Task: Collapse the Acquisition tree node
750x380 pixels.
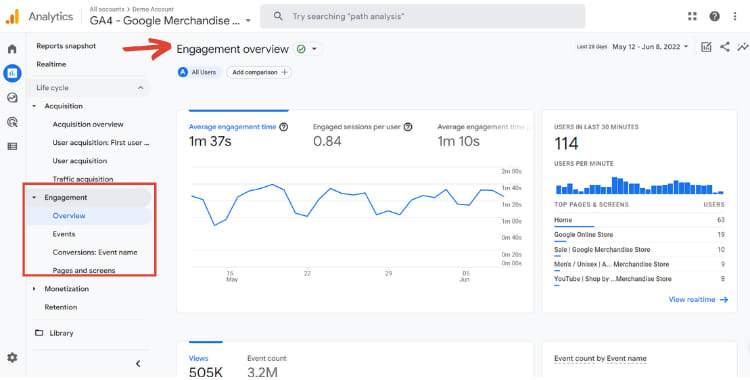Action: click(34, 106)
